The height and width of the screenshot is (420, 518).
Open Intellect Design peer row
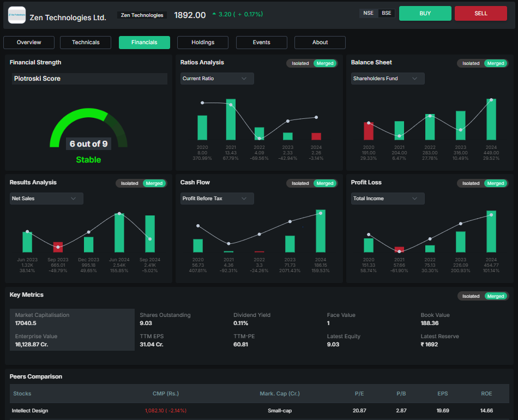click(x=260, y=411)
